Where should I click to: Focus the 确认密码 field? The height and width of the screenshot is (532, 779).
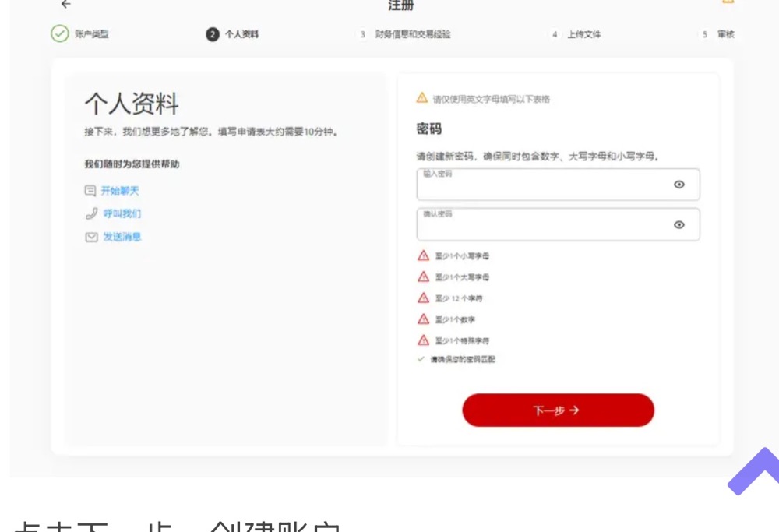coord(558,224)
